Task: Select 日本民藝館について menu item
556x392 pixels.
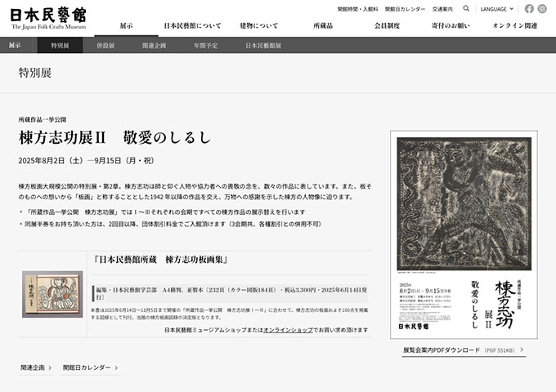Action: 192,25
